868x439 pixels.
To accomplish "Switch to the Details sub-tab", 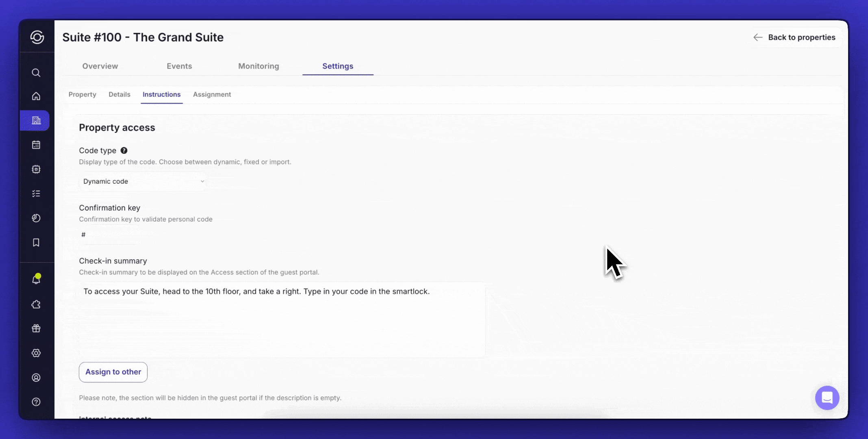I will (x=119, y=94).
